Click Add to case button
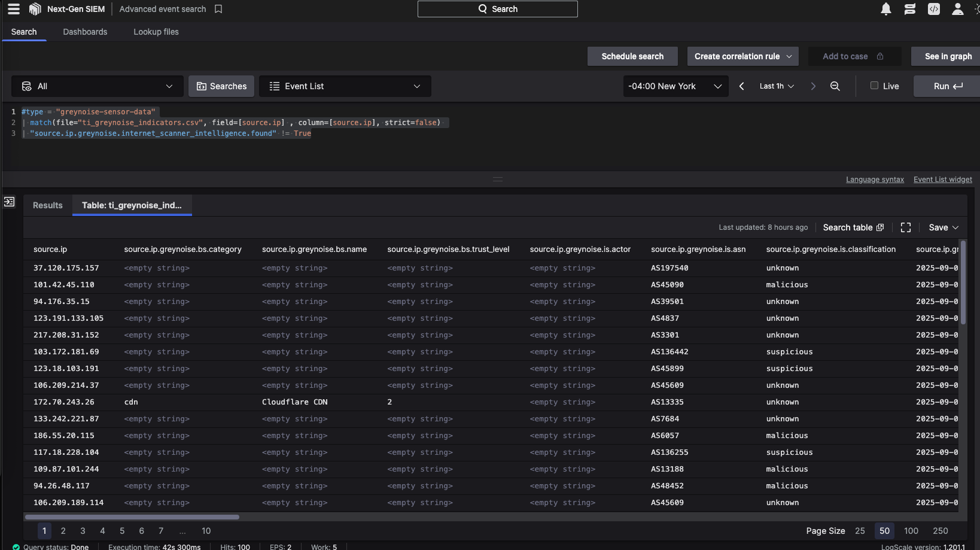This screenshot has width=980, height=550. [x=854, y=56]
